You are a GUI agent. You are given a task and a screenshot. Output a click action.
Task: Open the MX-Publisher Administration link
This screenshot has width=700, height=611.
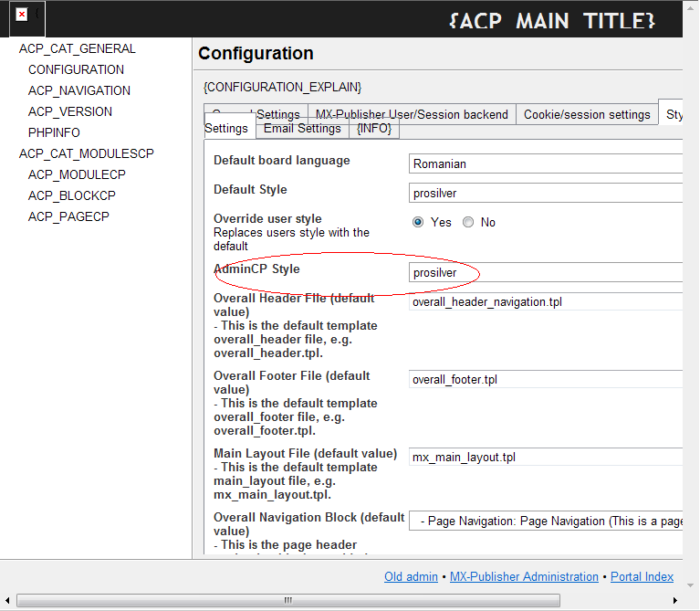523,576
